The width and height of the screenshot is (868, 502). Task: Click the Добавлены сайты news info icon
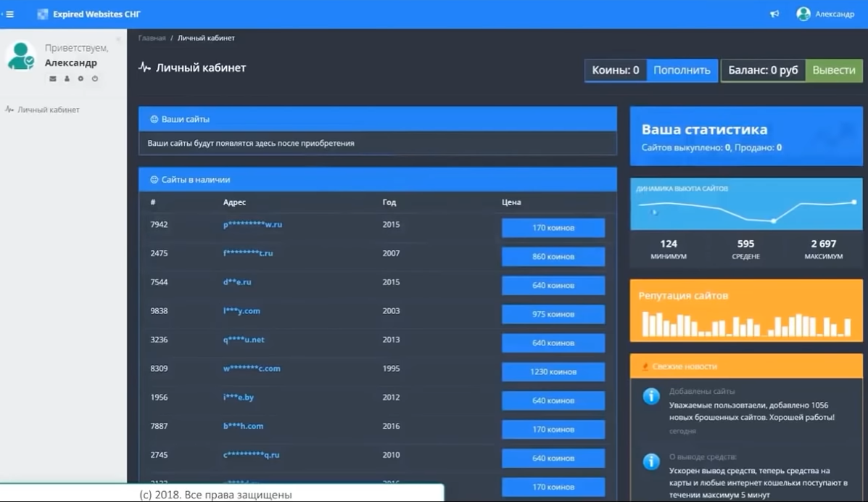[x=651, y=396]
